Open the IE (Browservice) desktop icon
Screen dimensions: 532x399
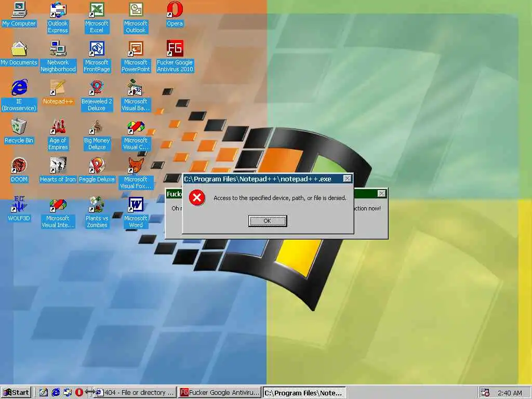pos(19,96)
